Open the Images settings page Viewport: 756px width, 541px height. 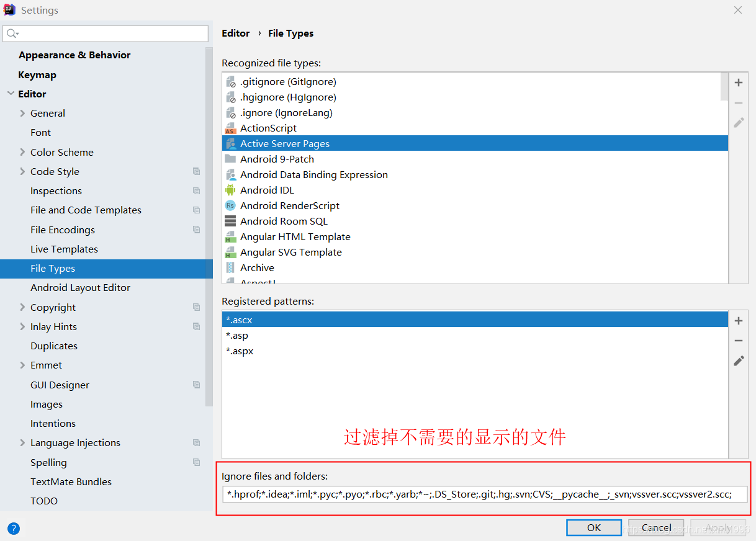point(47,404)
